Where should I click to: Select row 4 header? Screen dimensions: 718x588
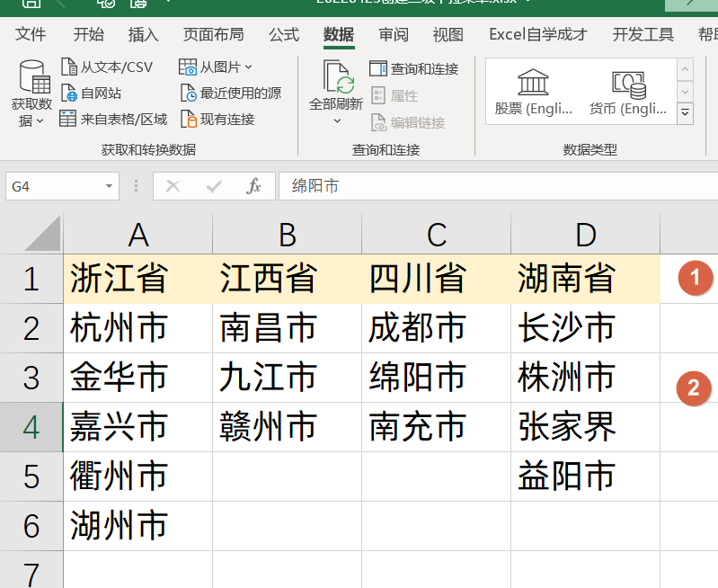[31, 427]
